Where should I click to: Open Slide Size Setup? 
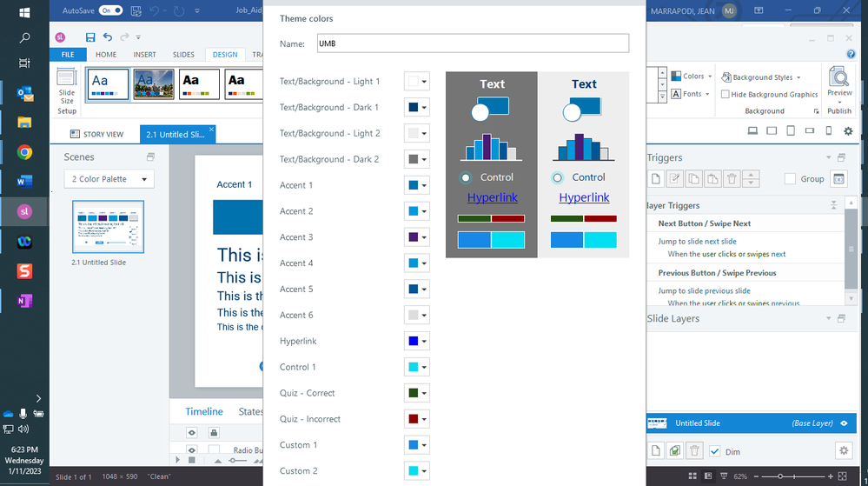coord(66,91)
